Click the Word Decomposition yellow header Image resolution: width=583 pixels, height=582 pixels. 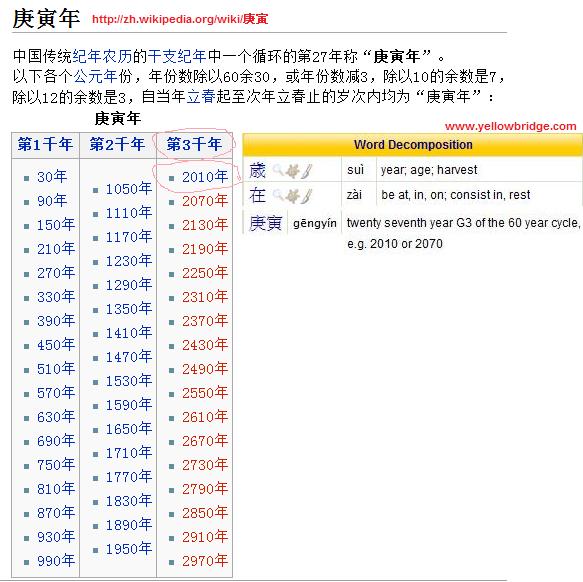point(413,145)
